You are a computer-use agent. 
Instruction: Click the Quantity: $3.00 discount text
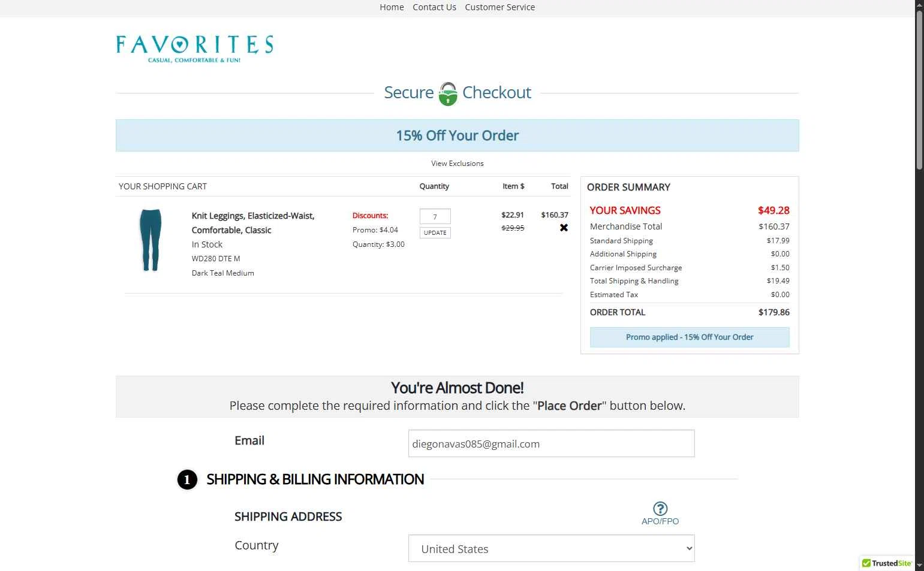[x=378, y=244]
